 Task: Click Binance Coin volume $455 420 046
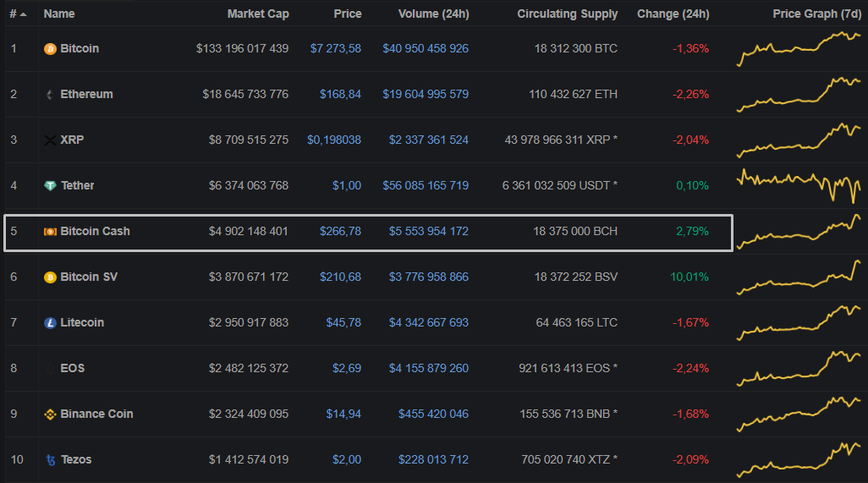(x=433, y=414)
